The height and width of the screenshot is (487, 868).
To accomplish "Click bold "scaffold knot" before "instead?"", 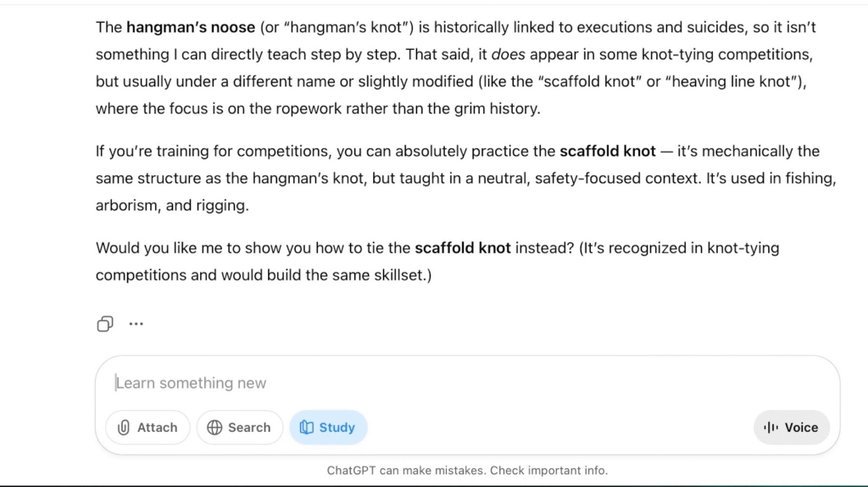I will 462,248.
